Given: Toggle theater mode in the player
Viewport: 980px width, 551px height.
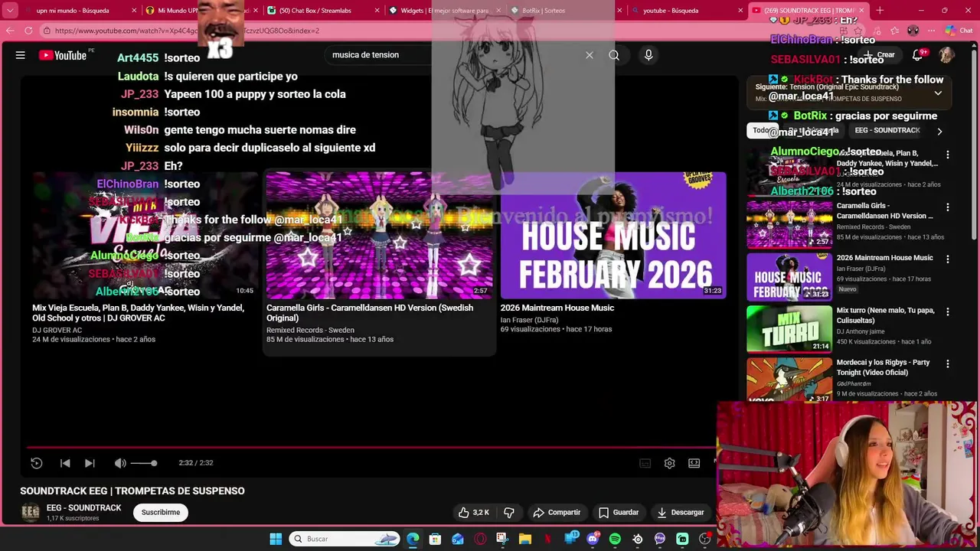Looking at the screenshot, I should point(694,463).
